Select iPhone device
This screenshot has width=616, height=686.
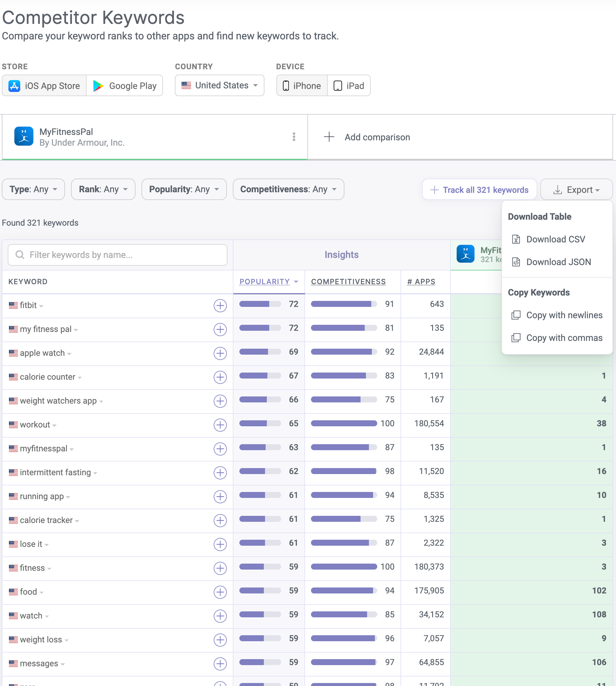(302, 86)
